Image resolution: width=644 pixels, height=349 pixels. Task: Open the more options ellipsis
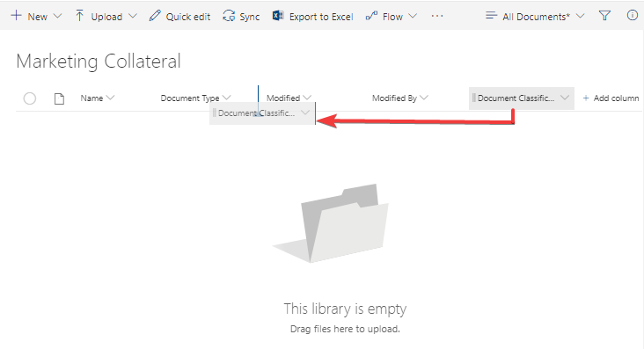tap(437, 16)
